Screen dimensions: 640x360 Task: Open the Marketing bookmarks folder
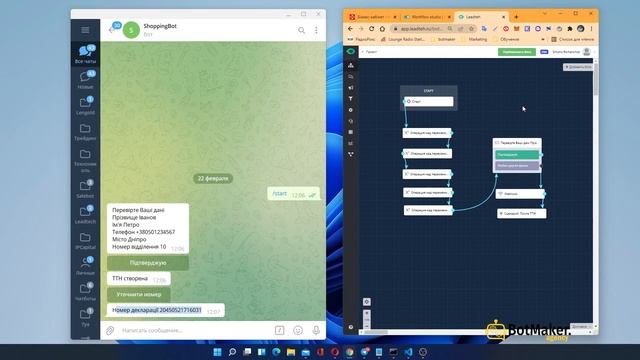pos(474,39)
